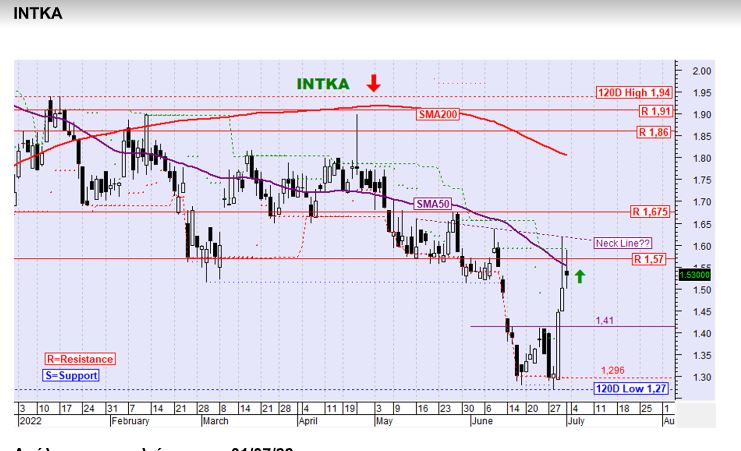The width and height of the screenshot is (741, 451).
Task: Click the April month label
Action: [308, 421]
